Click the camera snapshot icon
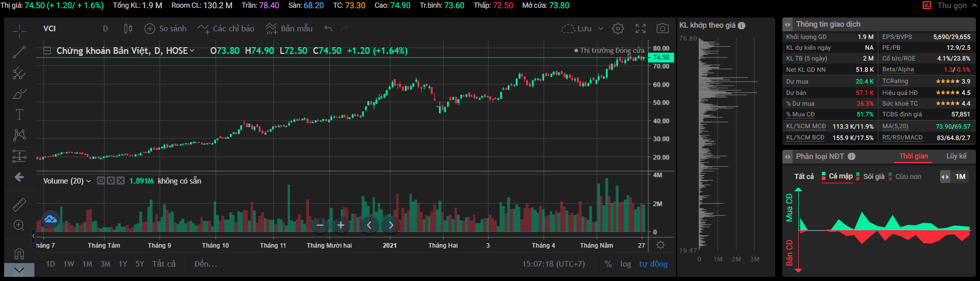 coord(663,29)
